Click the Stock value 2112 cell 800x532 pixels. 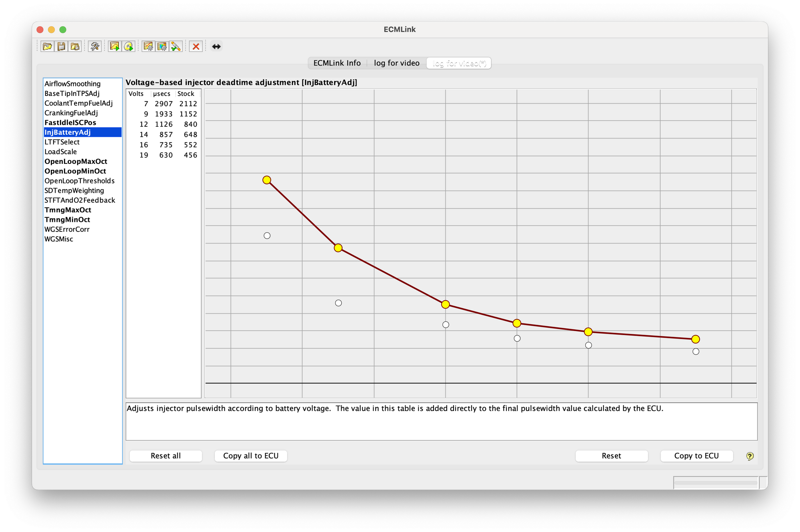(x=188, y=104)
